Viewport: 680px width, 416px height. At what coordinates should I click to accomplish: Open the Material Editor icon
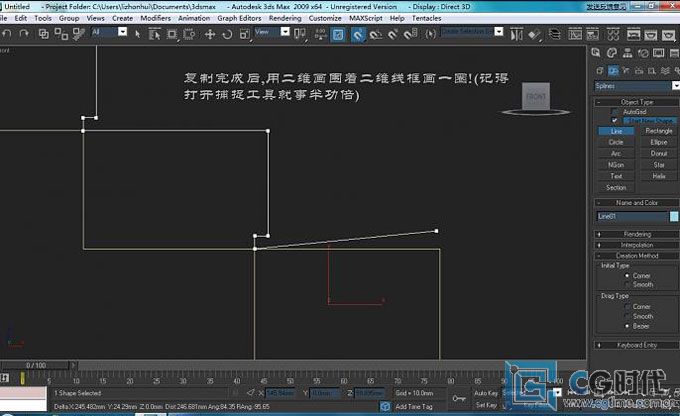point(613,34)
